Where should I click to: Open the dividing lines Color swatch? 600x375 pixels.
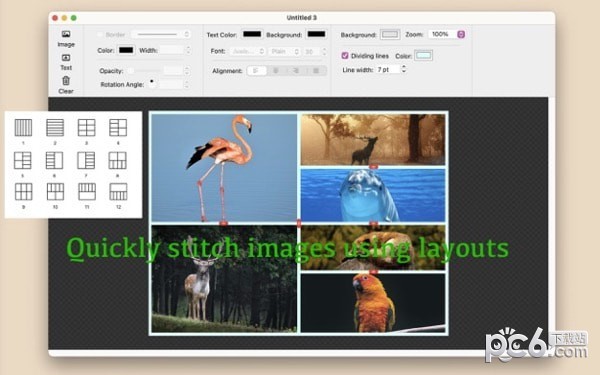point(423,55)
